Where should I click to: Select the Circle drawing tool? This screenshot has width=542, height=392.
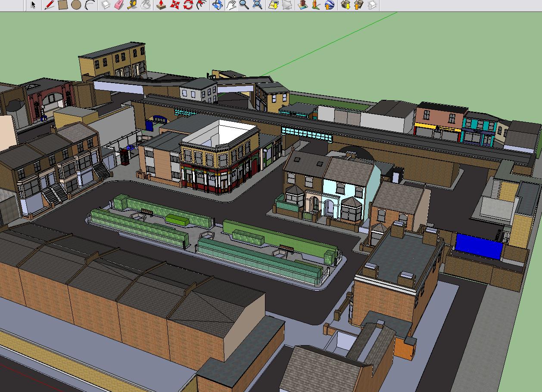click(x=76, y=5)
